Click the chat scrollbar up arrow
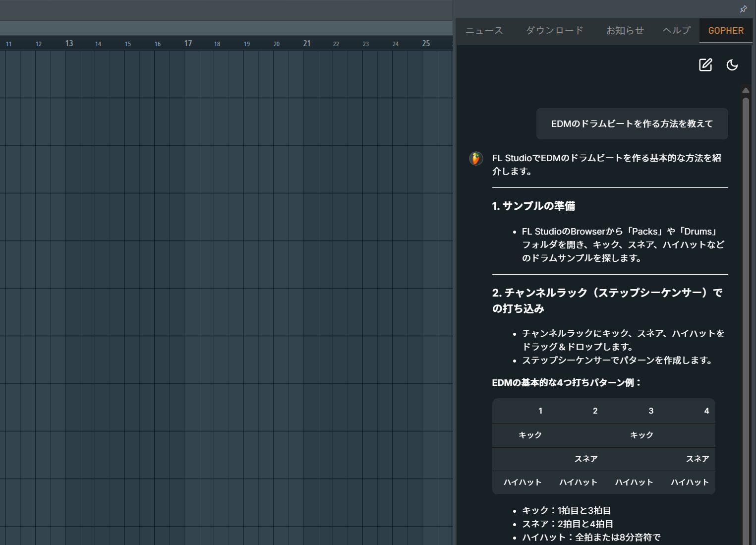 click(746, 90)
